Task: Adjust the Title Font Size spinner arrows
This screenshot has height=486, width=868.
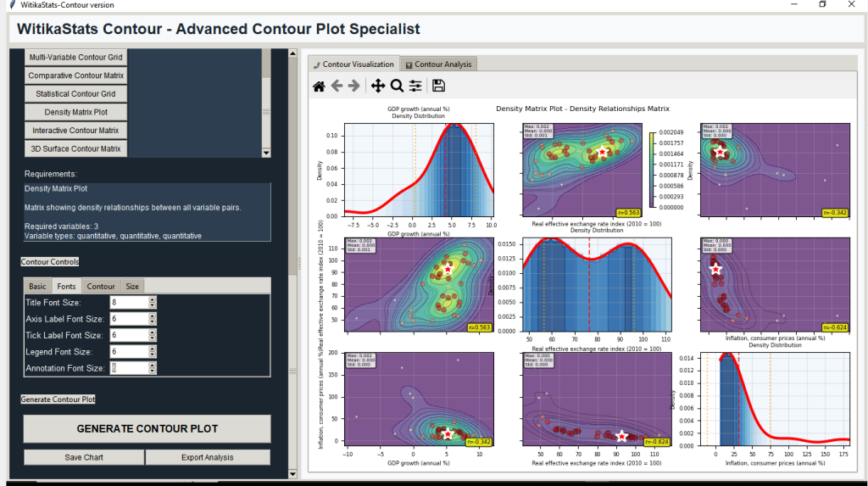Action: [153, 303]
